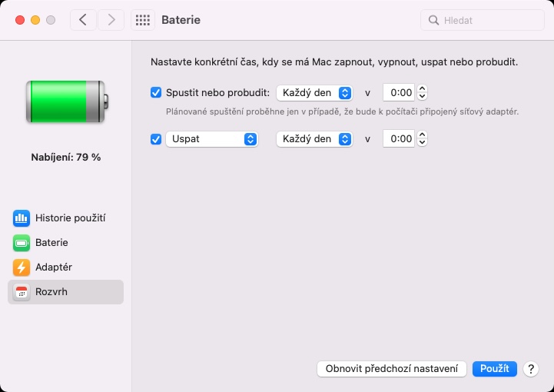Click the Použít button
554x392 pixels.
(495, 369)
